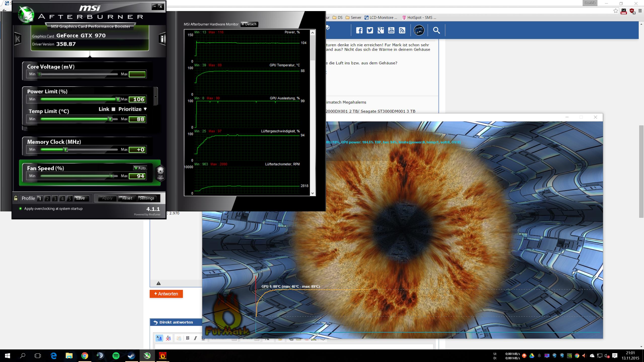The image size is (644, 362).
Task: Open the Chrome hamburger menu
Action: [x=640, y=11]
